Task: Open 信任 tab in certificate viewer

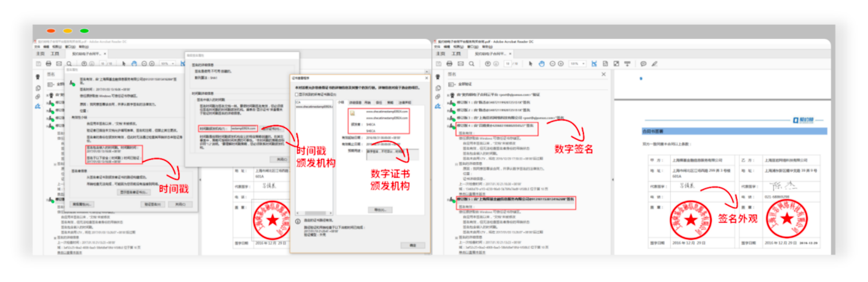Action: (379, 102)
